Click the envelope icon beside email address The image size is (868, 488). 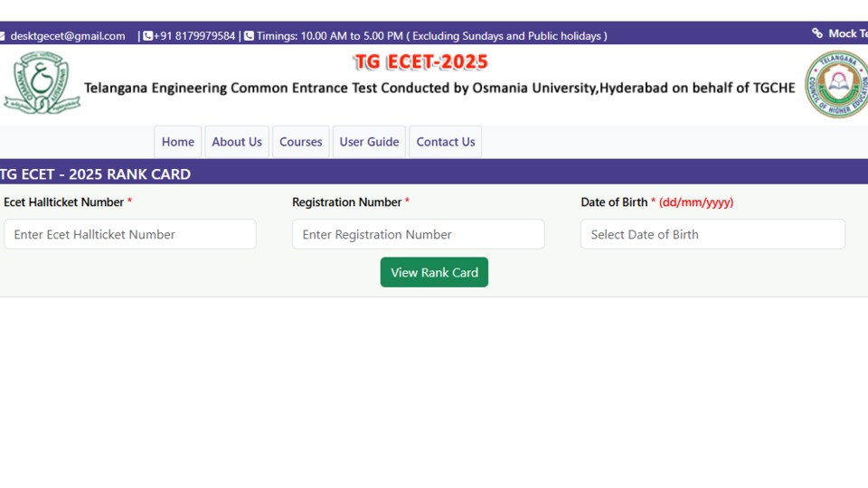[2, 36]
